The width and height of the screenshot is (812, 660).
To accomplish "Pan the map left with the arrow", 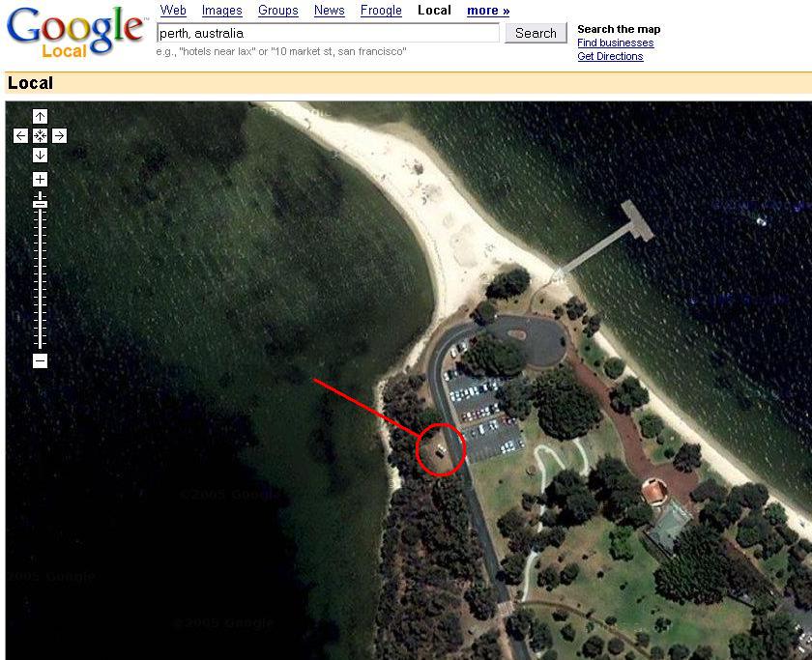I will pyautogui.click(x=20, y=135).
